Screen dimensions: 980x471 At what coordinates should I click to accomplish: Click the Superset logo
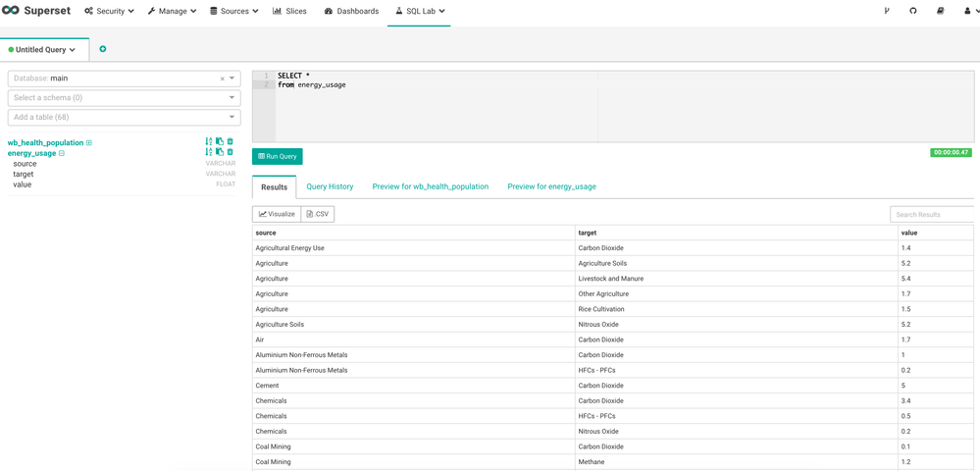[x=35, y=11]
